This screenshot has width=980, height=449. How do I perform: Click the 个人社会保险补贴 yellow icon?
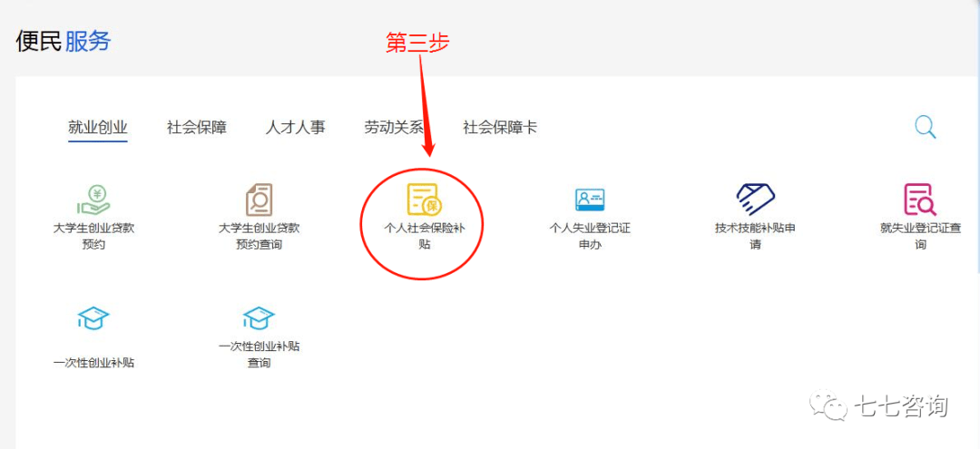coord(425,200)
